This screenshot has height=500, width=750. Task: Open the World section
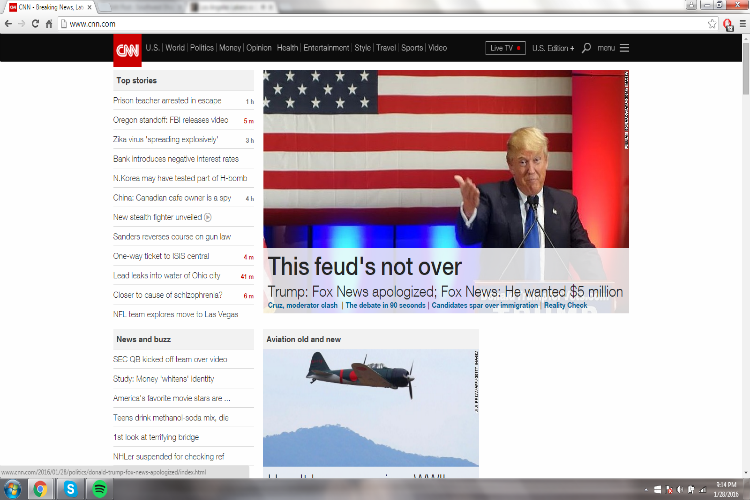coord(175,47)
